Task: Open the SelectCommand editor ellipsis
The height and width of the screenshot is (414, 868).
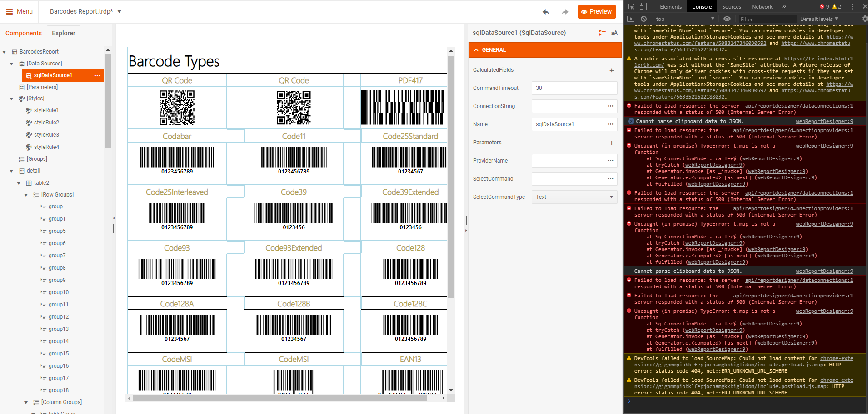Action: [610, 179]
